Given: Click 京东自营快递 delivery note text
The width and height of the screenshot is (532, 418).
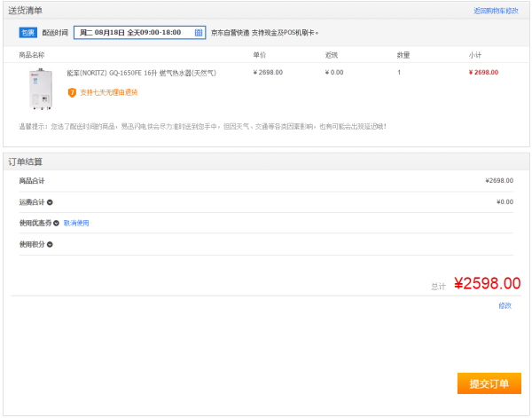Looking at the screenshot, I should (264, 33).
